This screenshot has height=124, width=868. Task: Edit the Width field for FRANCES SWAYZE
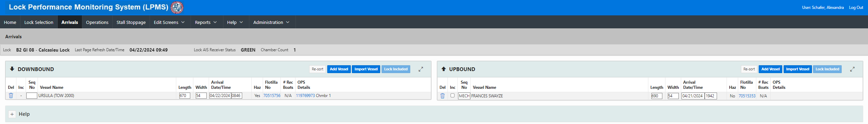click(x=673, y=96)
